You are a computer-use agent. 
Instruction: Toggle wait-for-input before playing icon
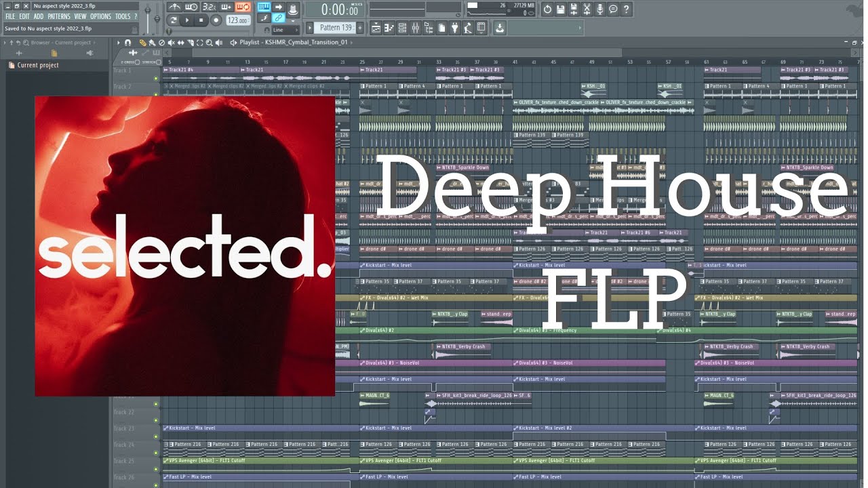(191, 7)
